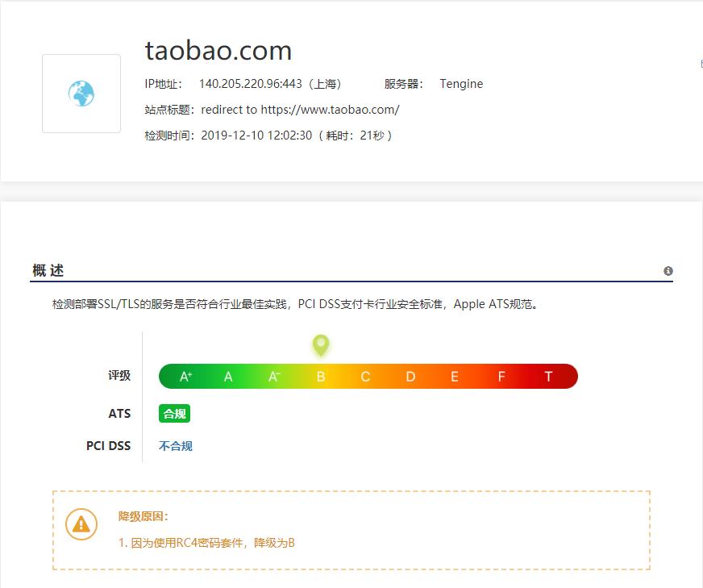
Task: Click the 耗时 21秒 duration text
Action: (x=356, y=136)
